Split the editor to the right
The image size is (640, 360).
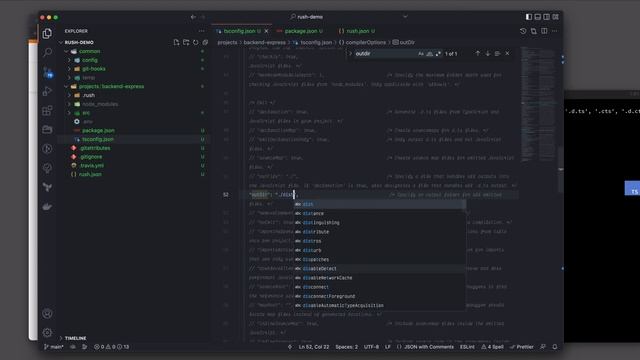click(x=544, y=31)
